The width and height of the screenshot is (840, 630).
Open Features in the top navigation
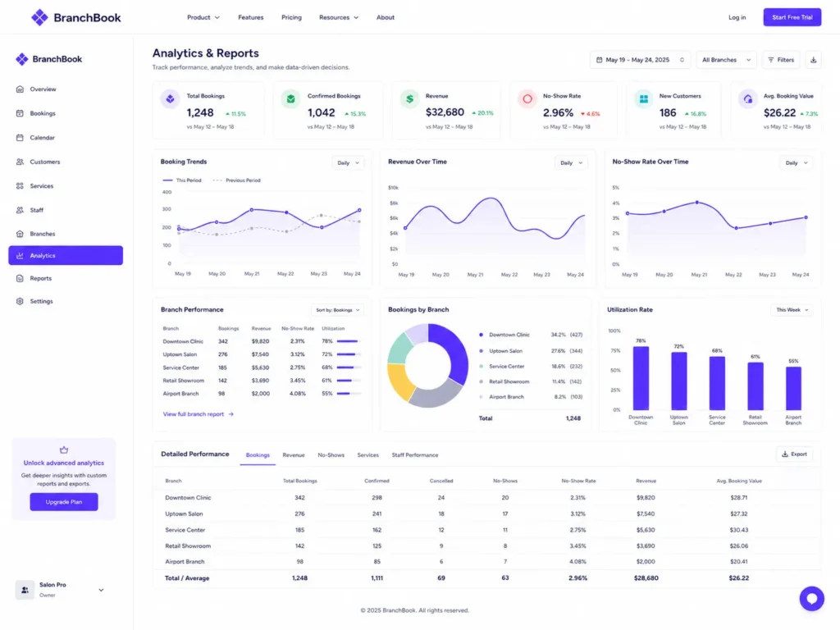[x=251, y=18]
